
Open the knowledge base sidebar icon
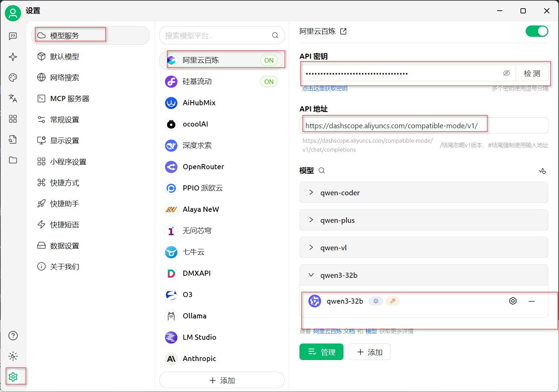[13, 139]
